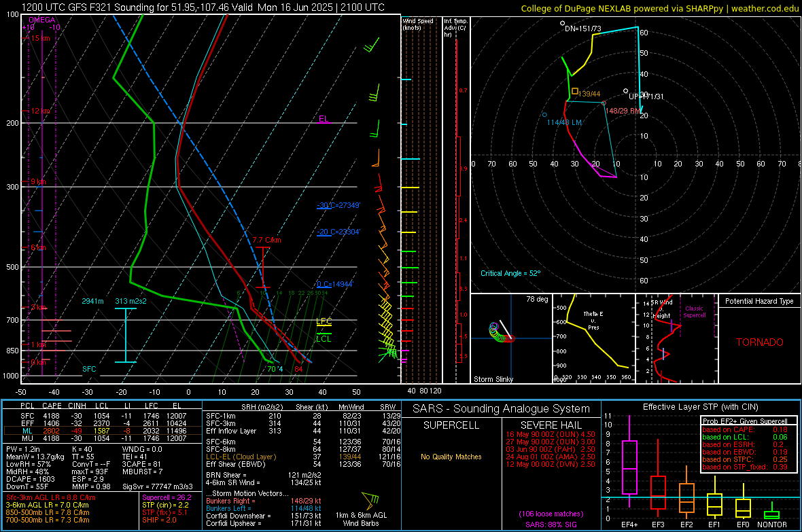Click the 'Prob EF2+ Given Supercell' header
Image resolution: width=802 pixels, height=532 pixels.
(x=745, y=421)
